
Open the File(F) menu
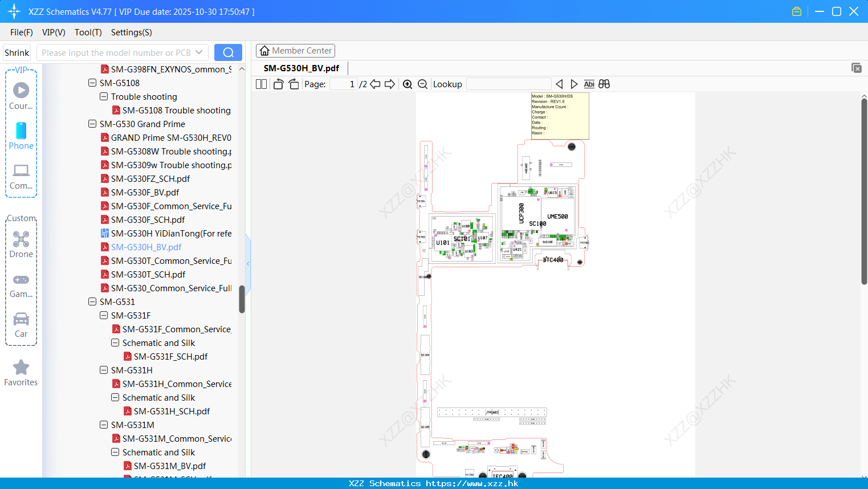[x=22, y=32]
